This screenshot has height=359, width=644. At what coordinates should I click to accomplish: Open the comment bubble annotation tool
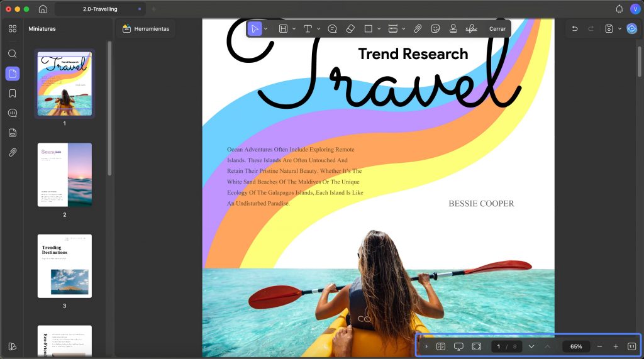(x=332, y=29)
